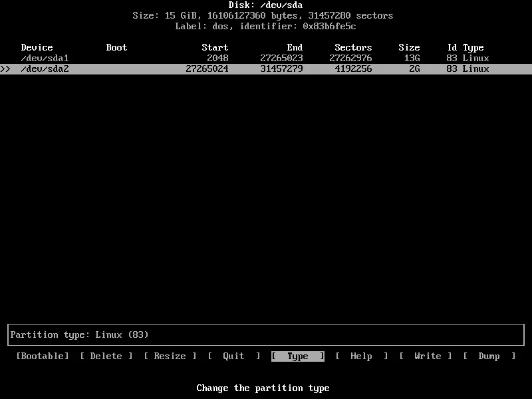Click the Boot column header
Viewport: 532px width, 399px height.
tap(116, 47)
